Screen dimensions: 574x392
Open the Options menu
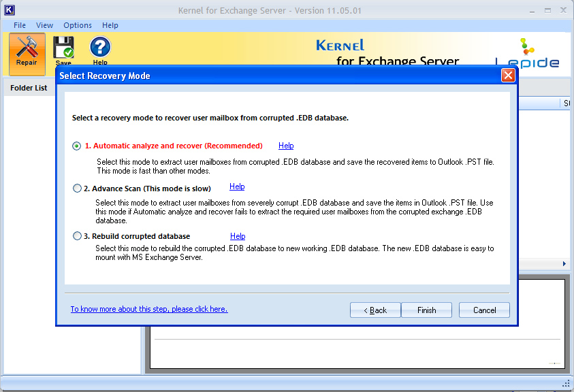pyautogui.click(x=78, y=25)
